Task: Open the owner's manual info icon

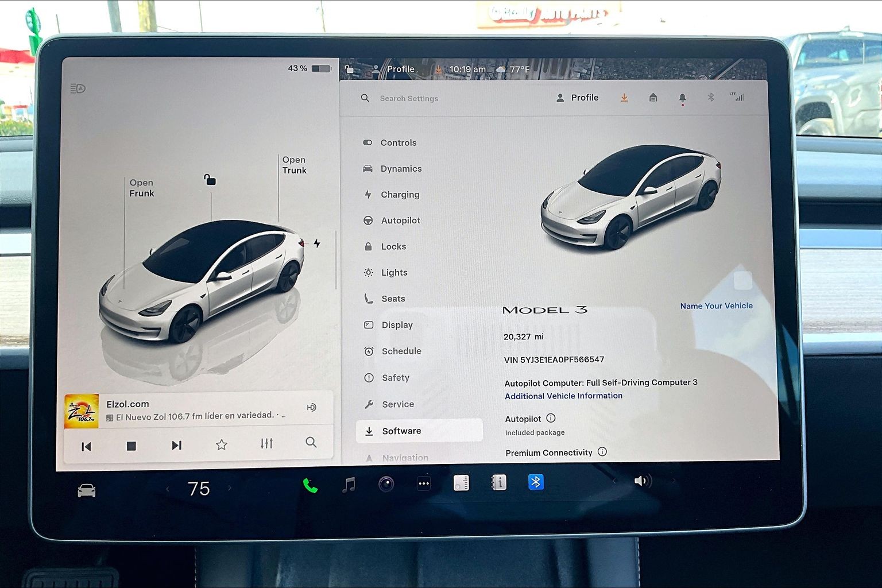Action: (x=498, y=483)
